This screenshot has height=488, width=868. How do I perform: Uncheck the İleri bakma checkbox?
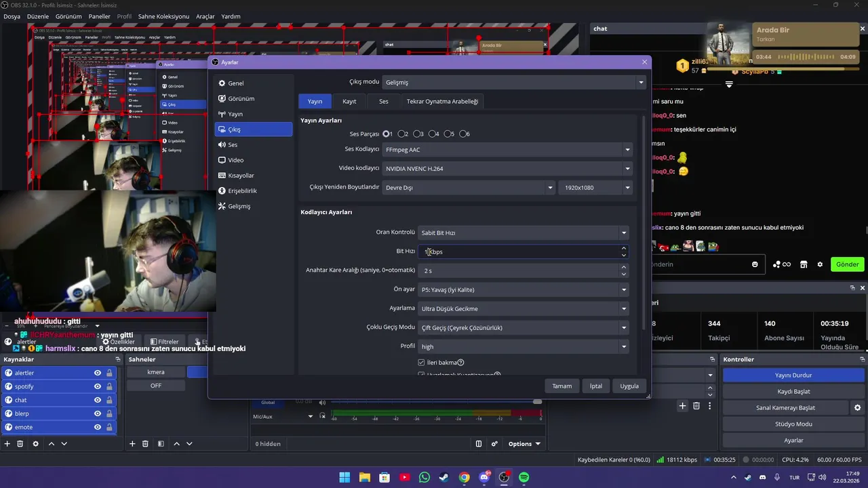pos(422,363)
